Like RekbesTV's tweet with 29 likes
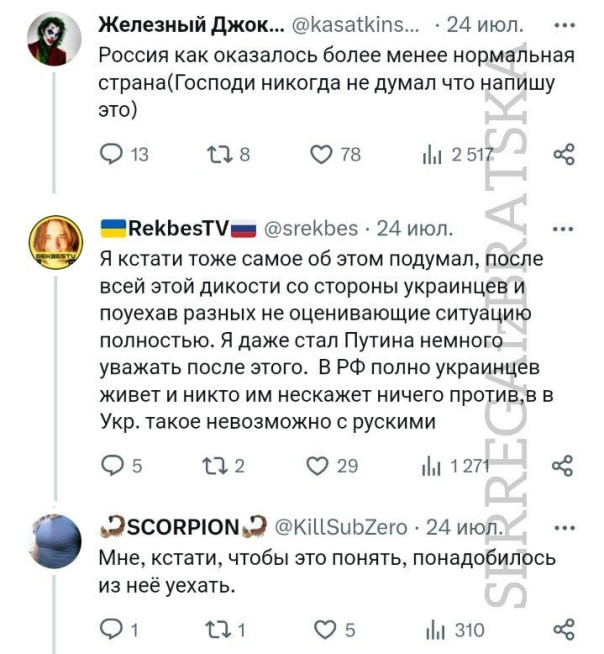Screen dimensions: 604x654 coord(321,464)
